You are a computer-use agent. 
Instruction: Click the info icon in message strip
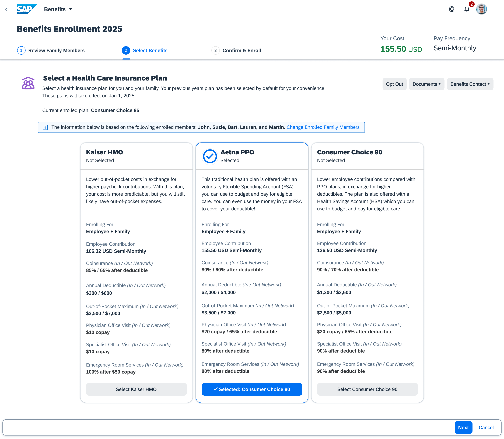[x=45, y=127]
